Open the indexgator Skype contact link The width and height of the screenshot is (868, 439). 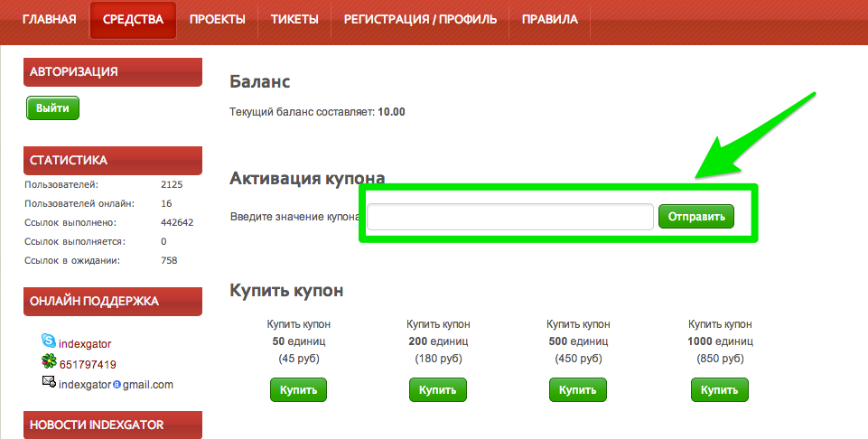[x=85, y=344]
